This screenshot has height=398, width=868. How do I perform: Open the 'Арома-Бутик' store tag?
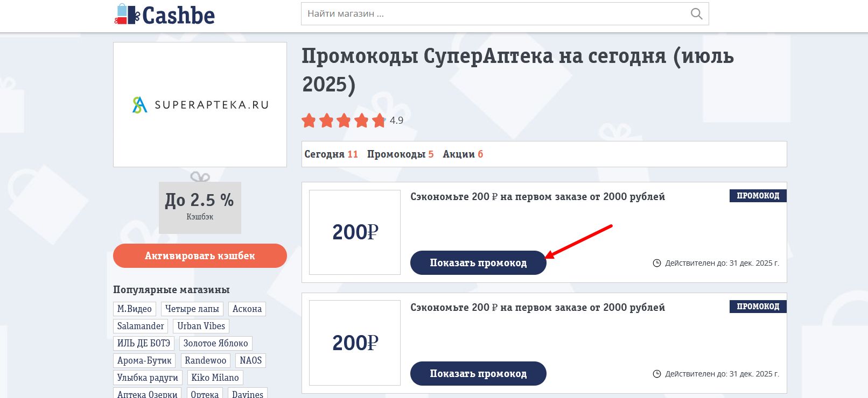click(x=144, y=361)
